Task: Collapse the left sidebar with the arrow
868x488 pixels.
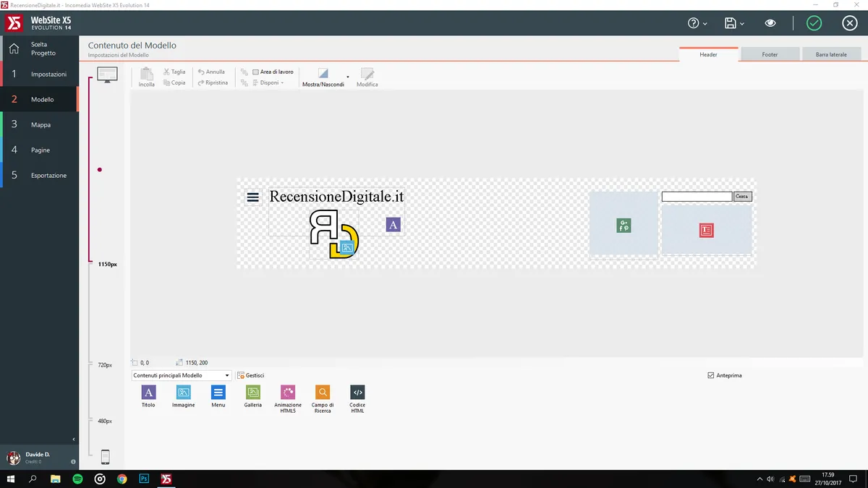Action: (74, 439)
